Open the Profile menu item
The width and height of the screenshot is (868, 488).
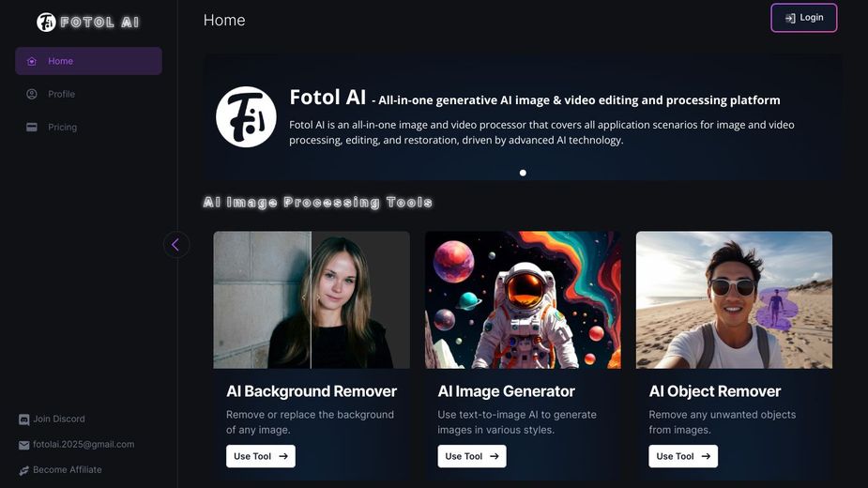[x=62, y=94]
